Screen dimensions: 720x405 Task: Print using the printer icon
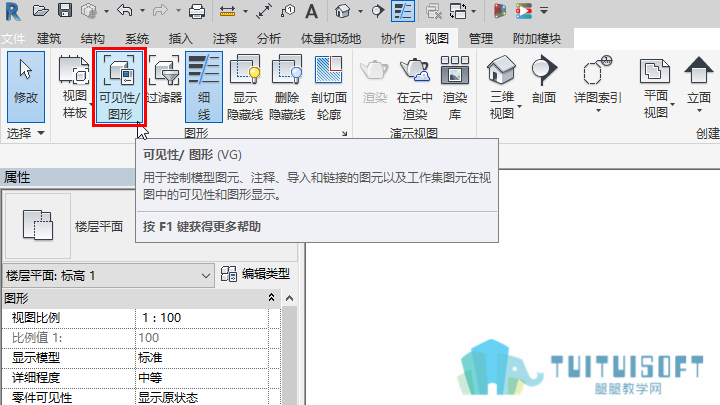(x=197, y=11)
